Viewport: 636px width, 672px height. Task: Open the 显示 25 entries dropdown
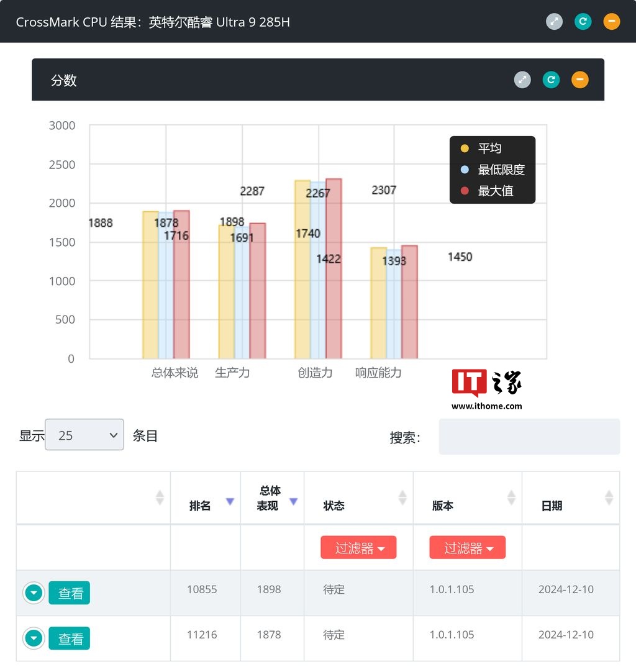[x=84, y=435]
